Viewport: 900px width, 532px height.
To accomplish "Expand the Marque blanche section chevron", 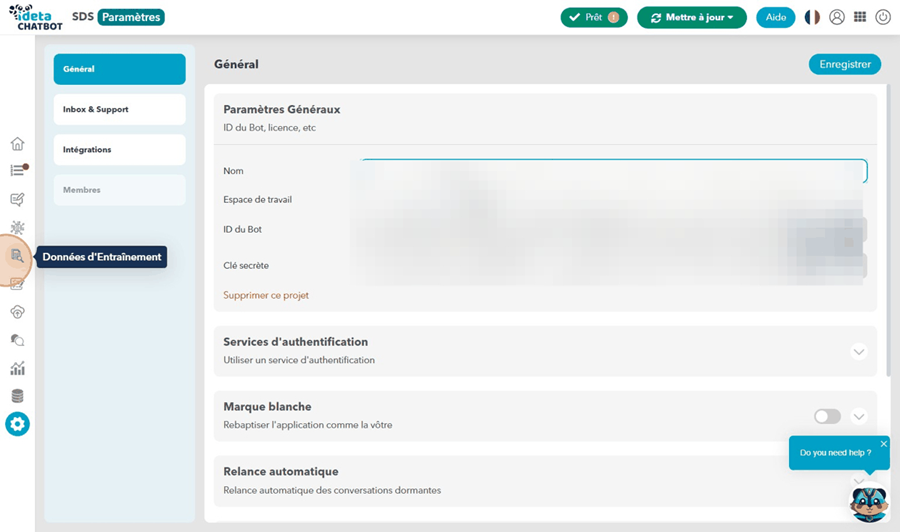I will (x=858, y=416).
